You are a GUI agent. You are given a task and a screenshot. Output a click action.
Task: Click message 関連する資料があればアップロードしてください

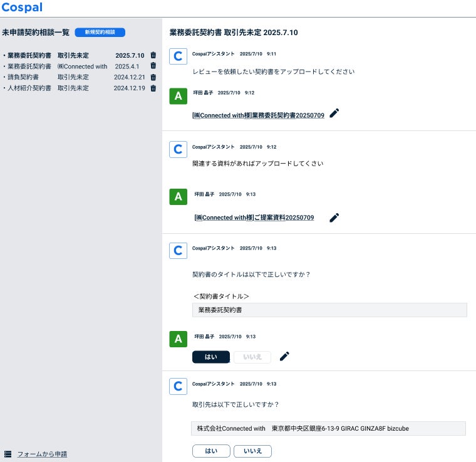point(258,164)
